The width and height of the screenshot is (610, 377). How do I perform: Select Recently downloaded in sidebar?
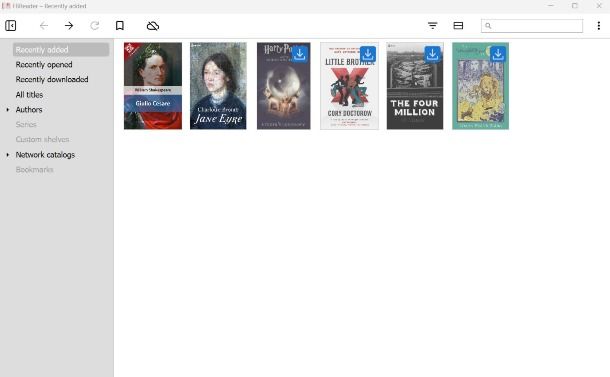click(x=52, y=79)
